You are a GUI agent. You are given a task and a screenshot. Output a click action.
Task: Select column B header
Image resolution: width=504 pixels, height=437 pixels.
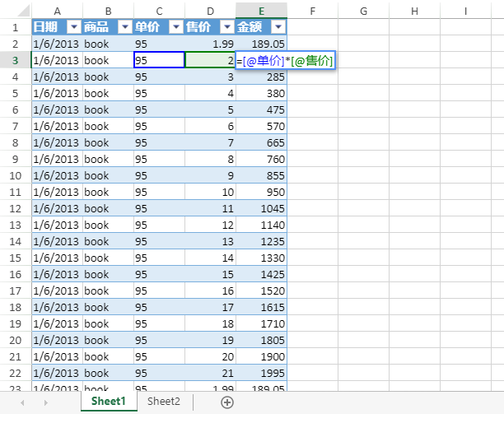pyautogui.click(x=109, y=12)
